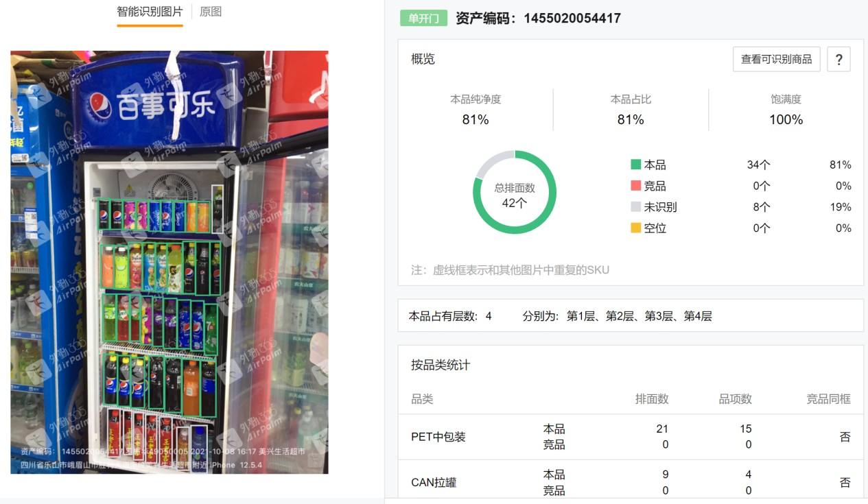Click the PET中包装 category row
868x504 pixels.
(x=631, y=437)
